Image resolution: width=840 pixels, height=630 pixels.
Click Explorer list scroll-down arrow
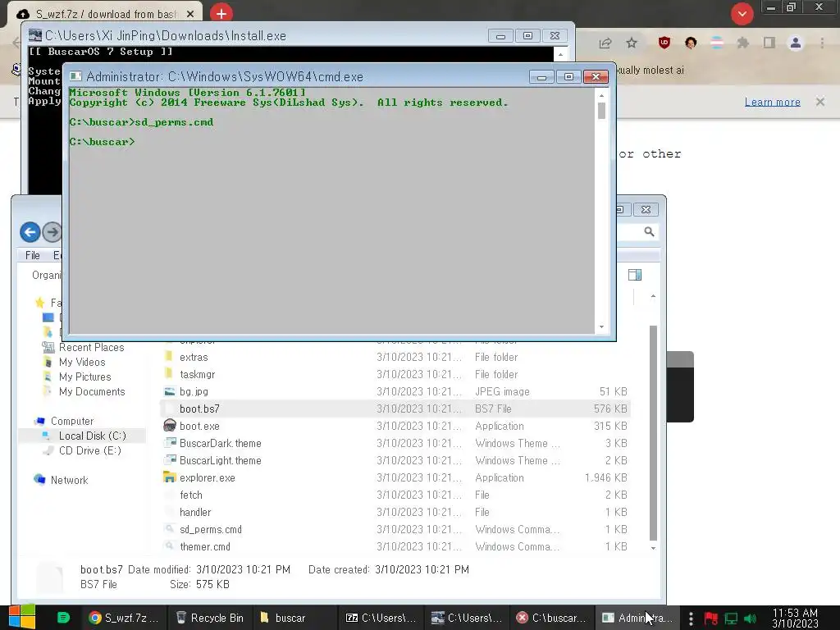coord(653,548)
